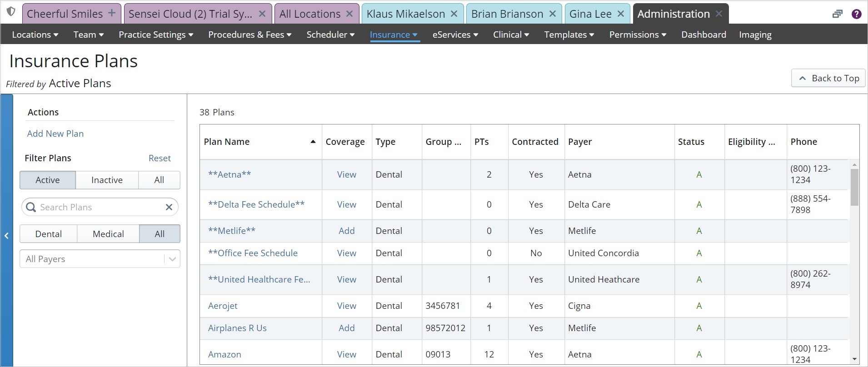Image resolution: width=868 pixels, height=367 pixels.
Task: Filter plans by Dental type
Action: coord(48,234)
